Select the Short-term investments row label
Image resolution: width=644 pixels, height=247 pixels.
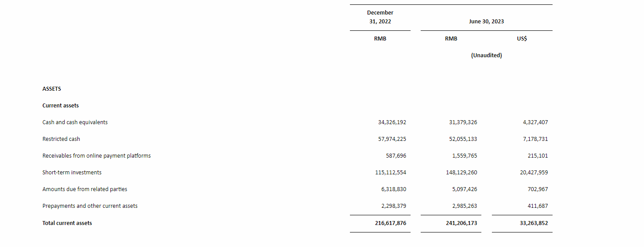pyautogui.click(x=72, y=173)
